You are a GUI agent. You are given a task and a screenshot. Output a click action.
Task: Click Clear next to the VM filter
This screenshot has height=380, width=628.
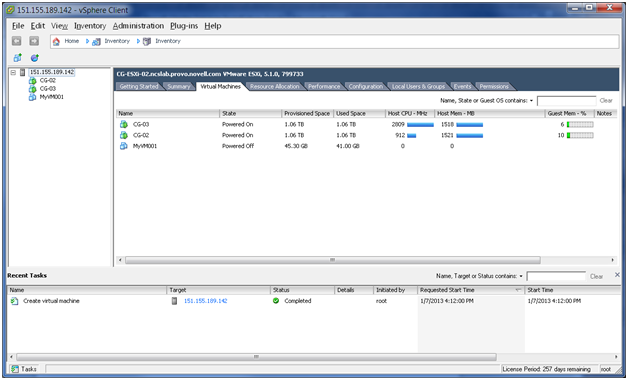pos(606,101)
